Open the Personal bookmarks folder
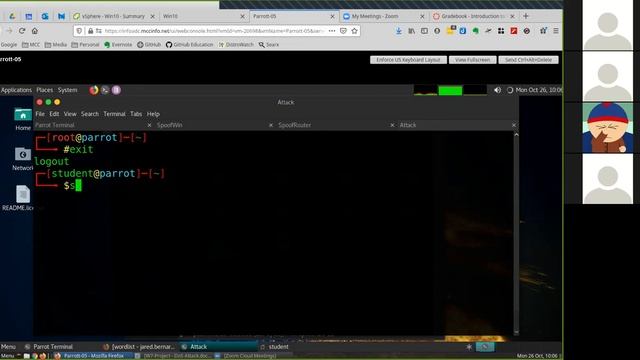Image resolution: width=640 pixels, height=360 pixels. [85, 44]
